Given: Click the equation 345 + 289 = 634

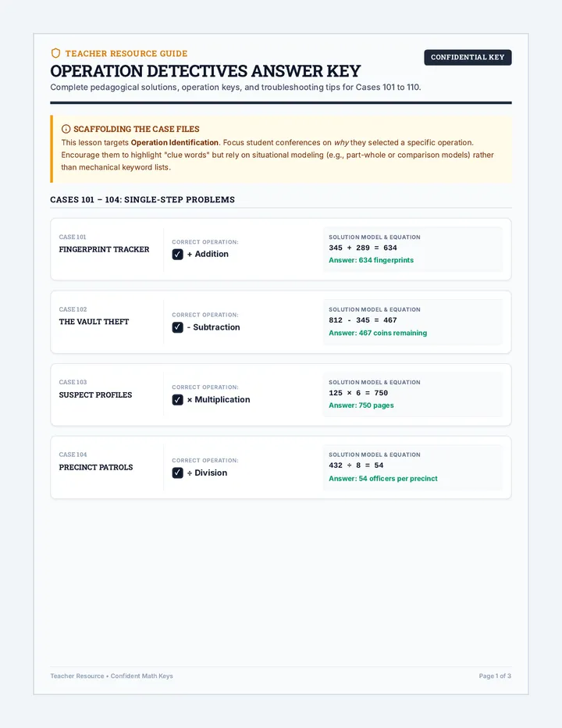Looking at the screenshot, I should pos(363,248).
